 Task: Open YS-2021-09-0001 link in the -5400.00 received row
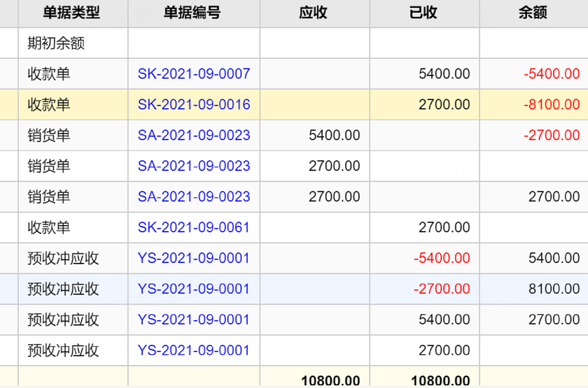193,258
